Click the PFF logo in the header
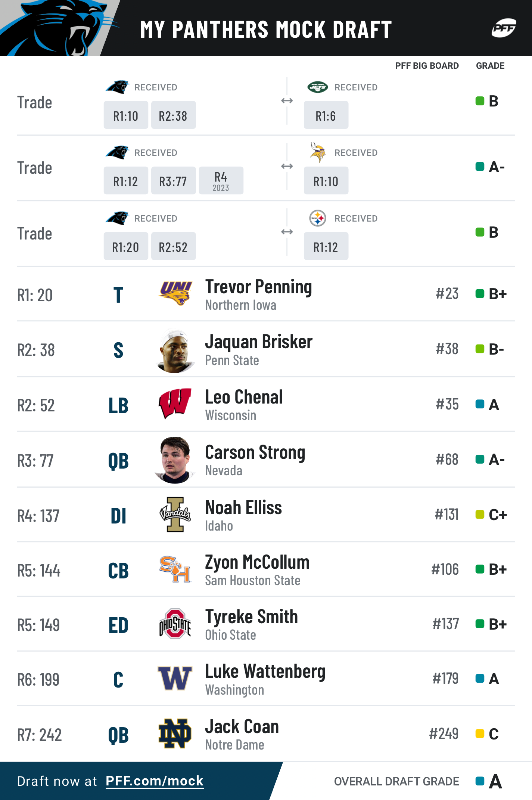Viewport: 532px width, 800px height. (x=504, y=28)
